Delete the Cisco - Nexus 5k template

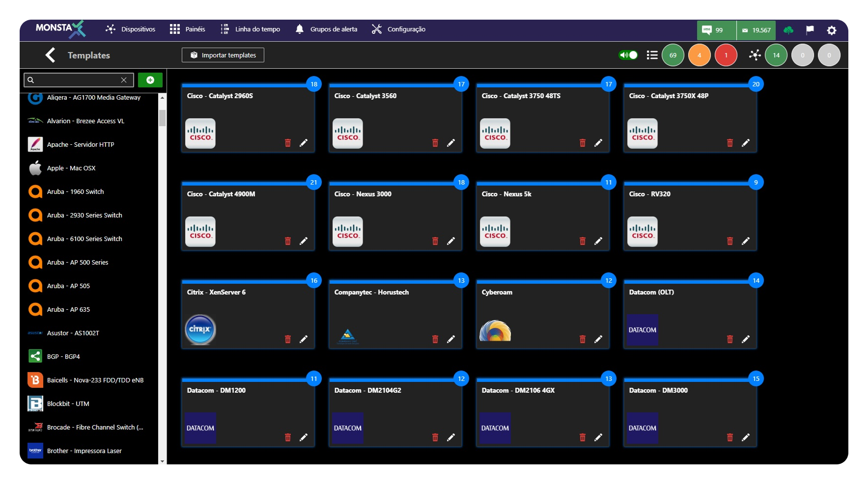click(583, 241)
